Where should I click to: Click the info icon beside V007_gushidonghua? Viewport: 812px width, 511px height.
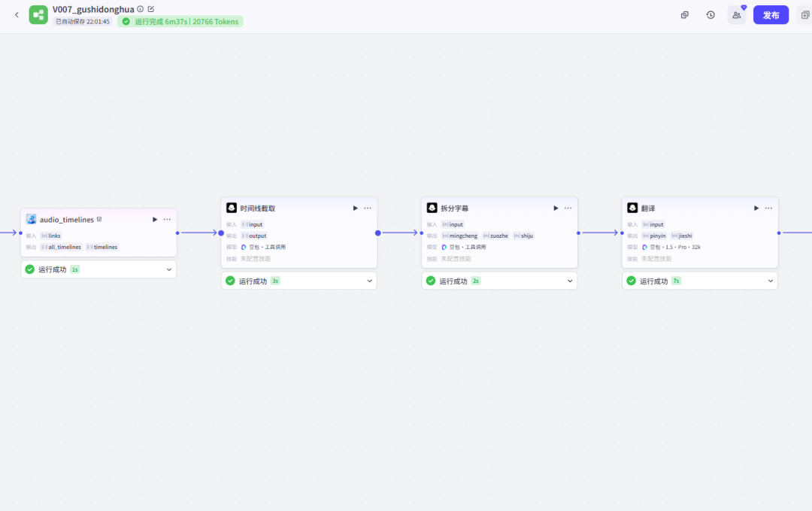click(141, 9)
